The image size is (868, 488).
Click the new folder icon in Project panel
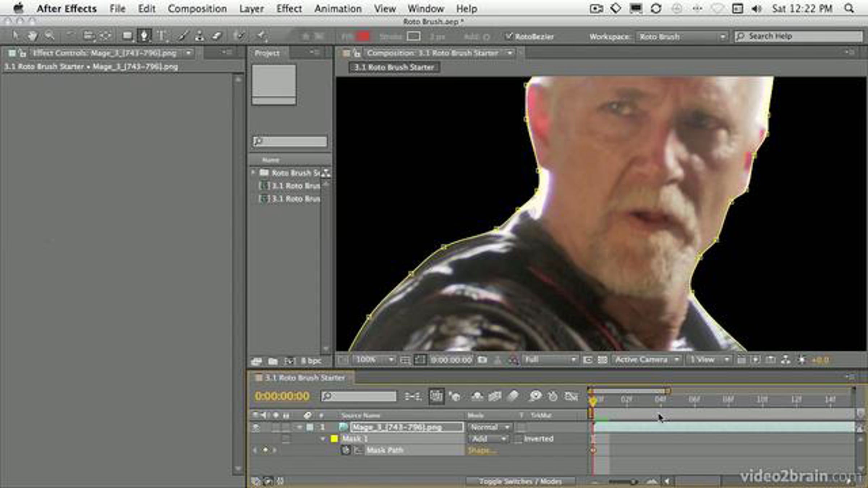(x=273, y=361)
